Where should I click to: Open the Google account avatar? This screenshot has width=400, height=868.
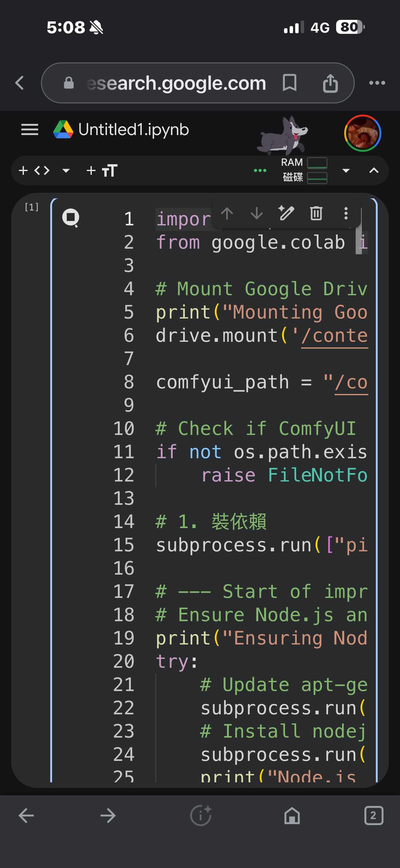point(362,133)
